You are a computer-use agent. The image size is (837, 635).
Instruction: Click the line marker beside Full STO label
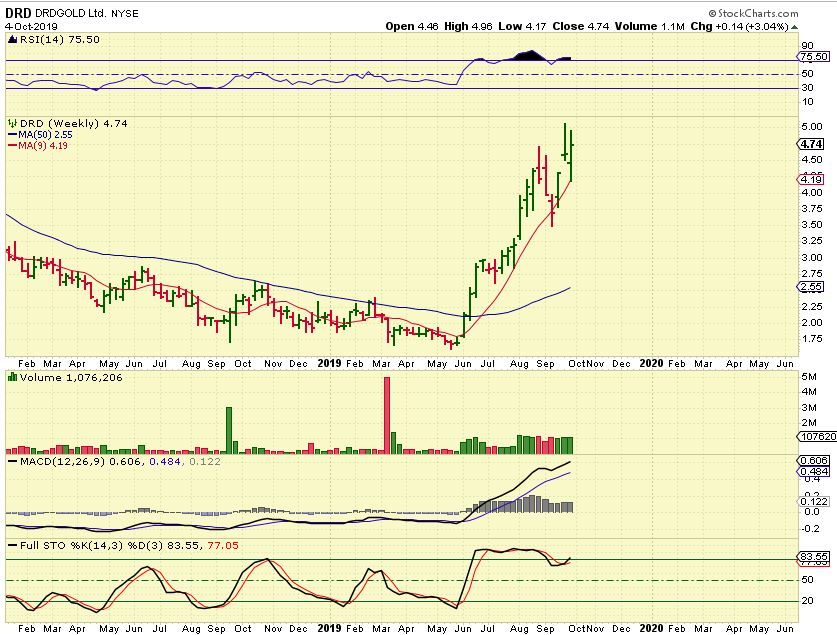click(12, 543)
